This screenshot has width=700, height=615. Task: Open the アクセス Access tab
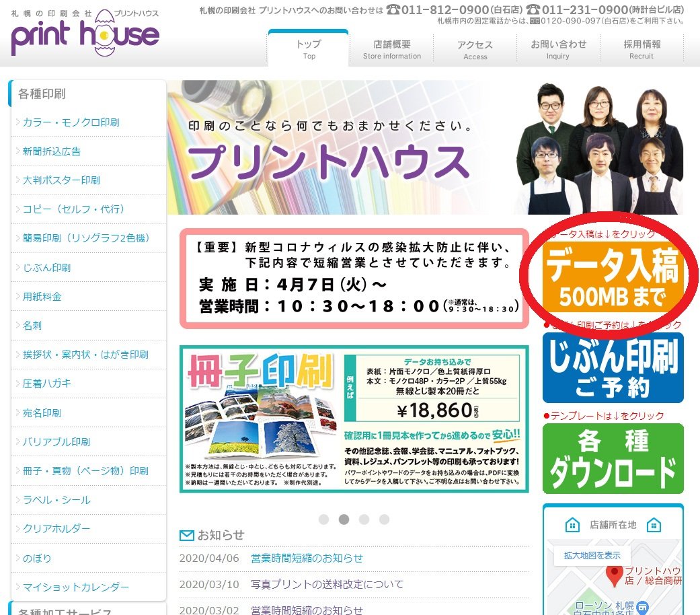click(475, 50)
